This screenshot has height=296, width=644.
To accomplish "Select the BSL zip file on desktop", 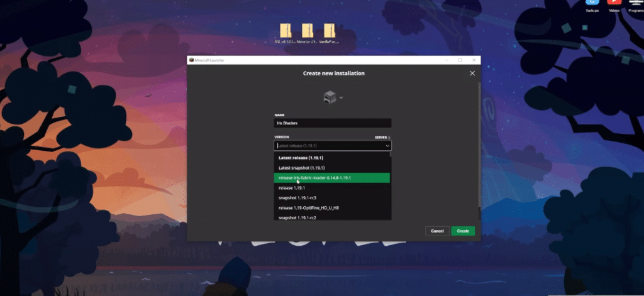I will [x=286, y=33].
